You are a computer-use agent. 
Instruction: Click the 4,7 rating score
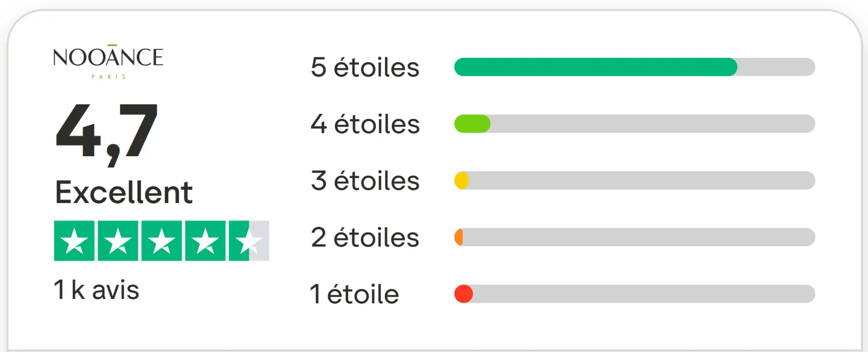107,133
